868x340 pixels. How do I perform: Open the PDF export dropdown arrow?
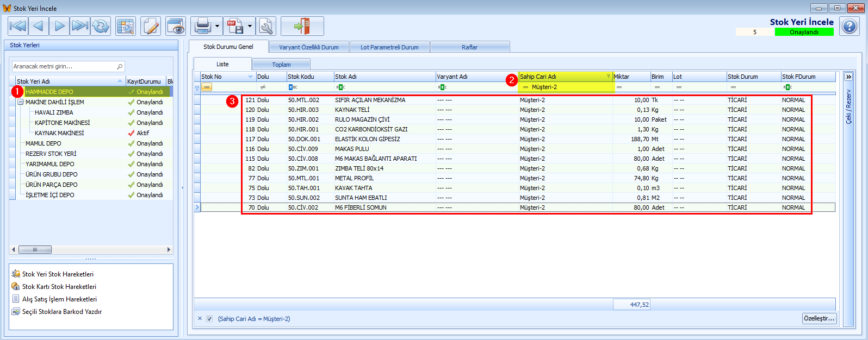click(250, 26)
